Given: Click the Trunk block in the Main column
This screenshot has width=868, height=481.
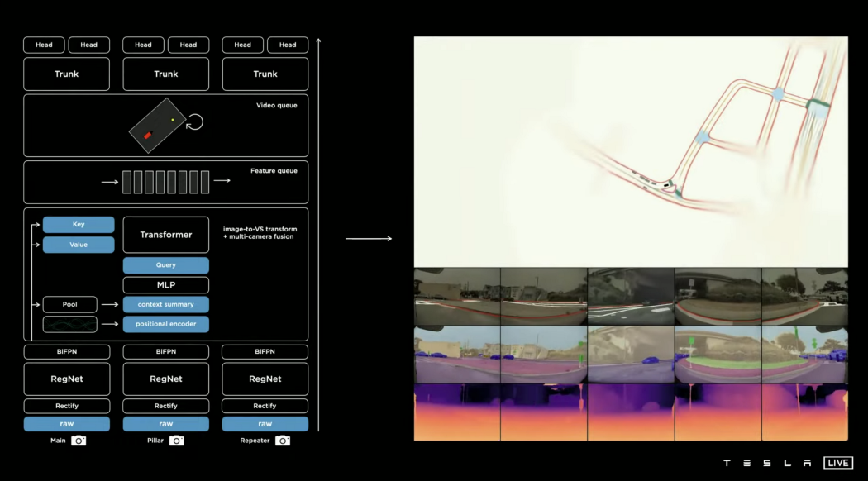Looking at the screenshot, I should tap(66, 74).
